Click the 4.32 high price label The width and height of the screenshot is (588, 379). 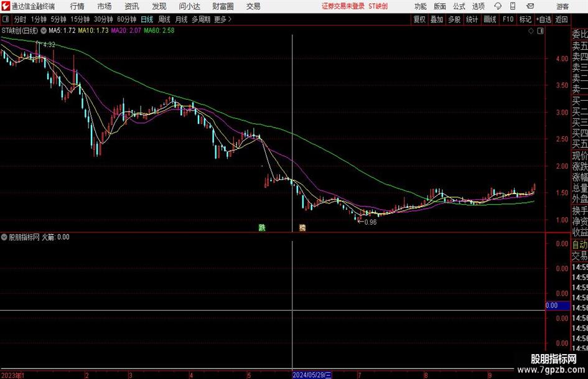49,45
